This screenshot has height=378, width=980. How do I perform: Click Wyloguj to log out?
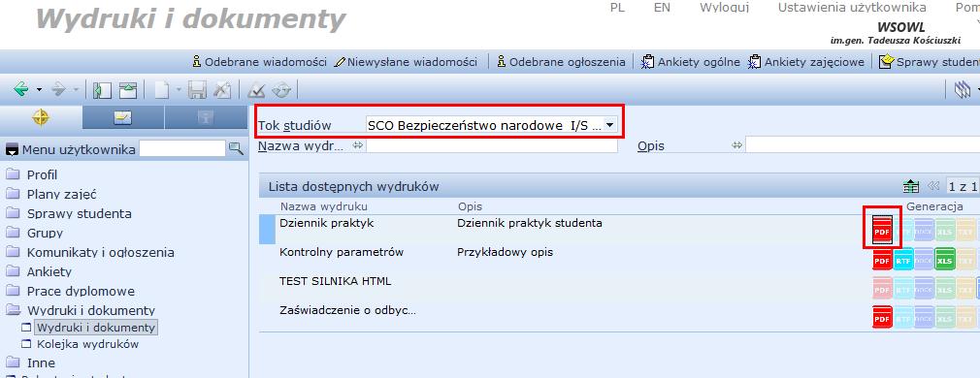pyautogui.click(x=725, y=8)
